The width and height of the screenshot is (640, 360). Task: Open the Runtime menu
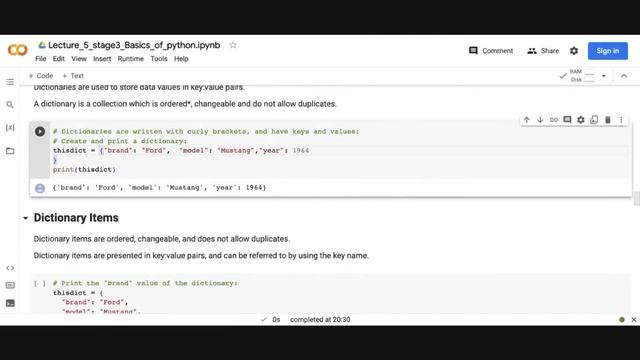131,59
